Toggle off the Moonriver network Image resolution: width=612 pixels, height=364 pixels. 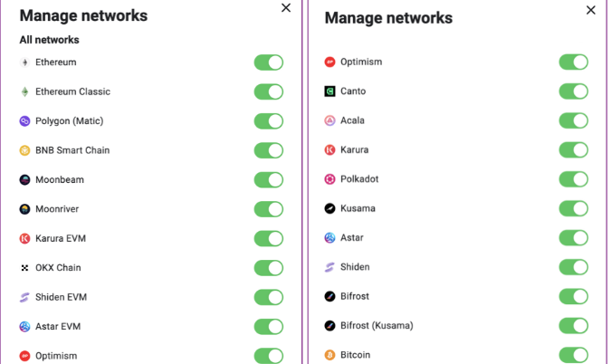pos(269,209)
